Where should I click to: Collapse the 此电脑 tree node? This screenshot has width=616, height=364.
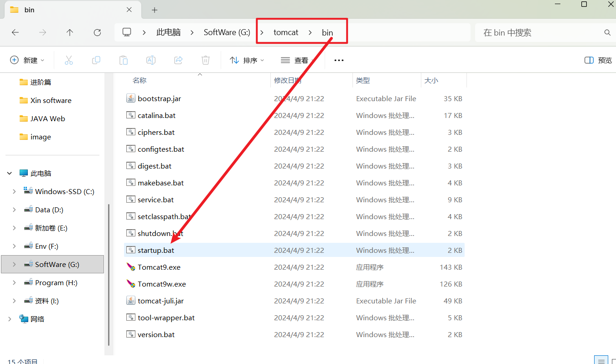point(10,173)
